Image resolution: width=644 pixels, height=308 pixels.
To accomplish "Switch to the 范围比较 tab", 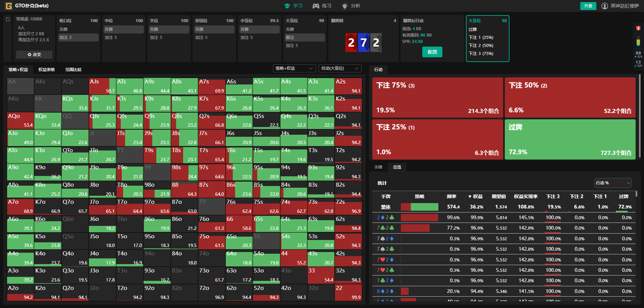I will 73,70.
